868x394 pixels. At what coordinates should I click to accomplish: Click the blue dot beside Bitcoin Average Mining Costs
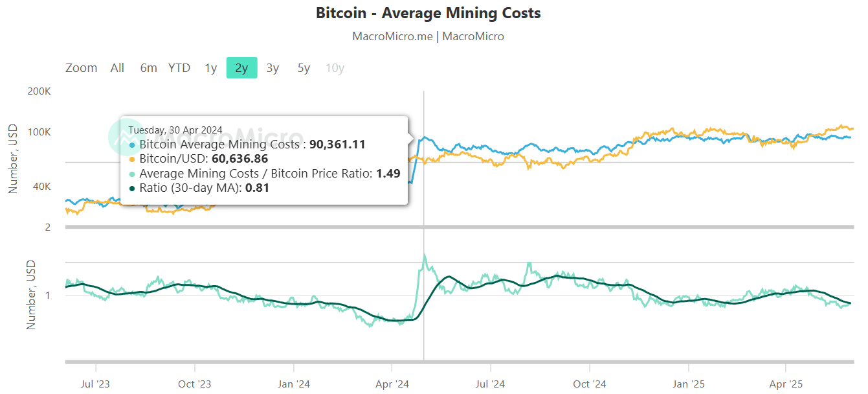coord(133,145)
